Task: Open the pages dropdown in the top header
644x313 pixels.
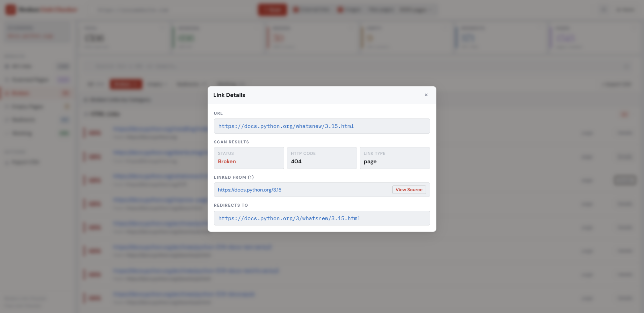Action: coord(416,10)
